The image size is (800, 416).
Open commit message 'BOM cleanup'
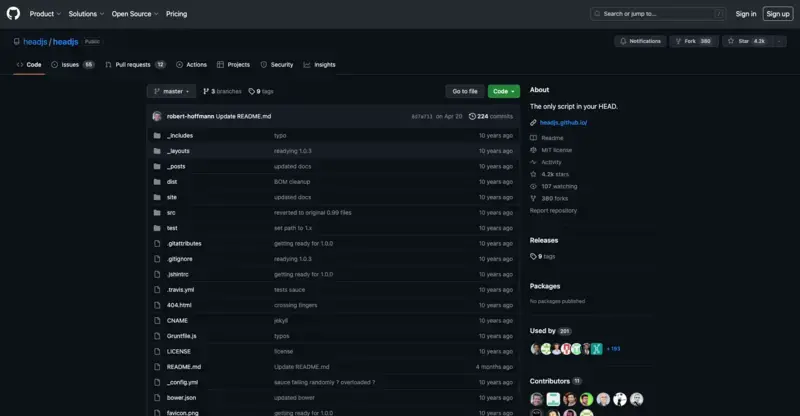pos(292,182)
